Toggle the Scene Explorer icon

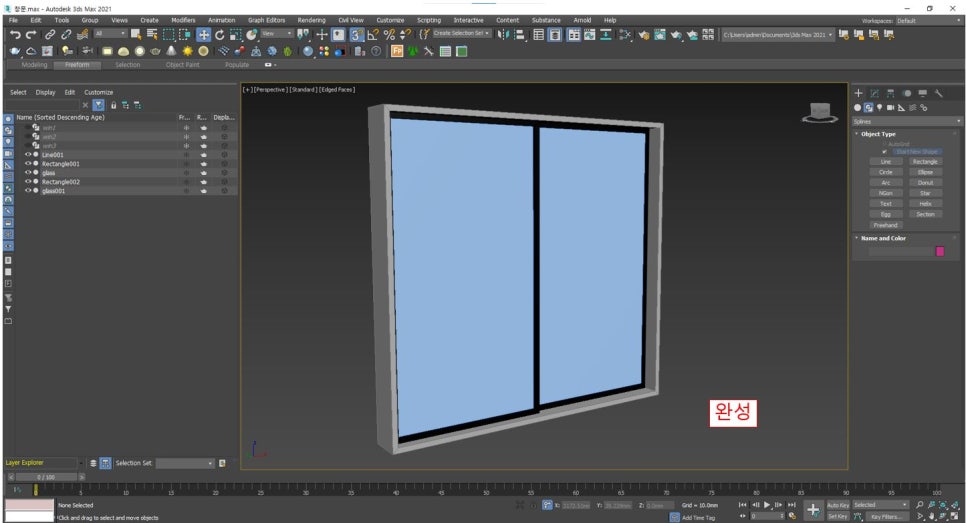point(538,34)
